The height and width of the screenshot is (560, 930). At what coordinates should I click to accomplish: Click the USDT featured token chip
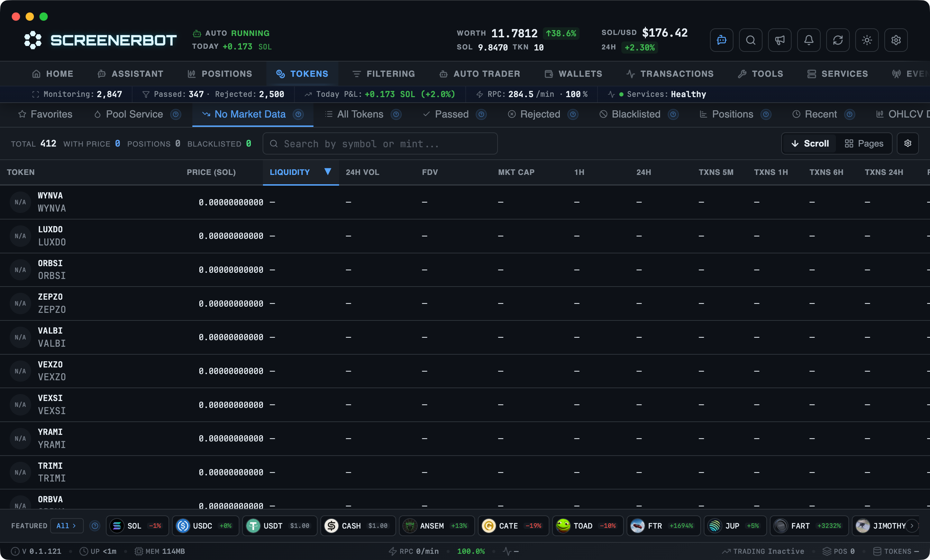click(x=280, y=526)
